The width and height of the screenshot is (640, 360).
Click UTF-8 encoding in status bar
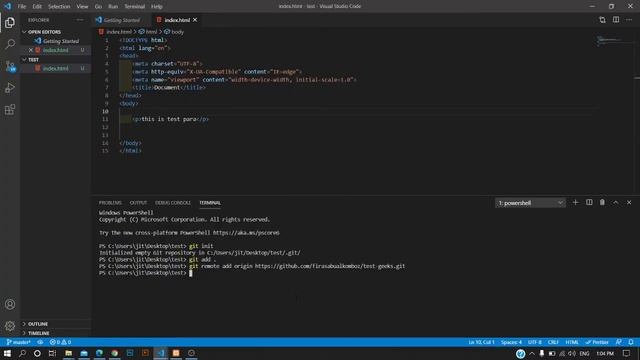point(535,342)
